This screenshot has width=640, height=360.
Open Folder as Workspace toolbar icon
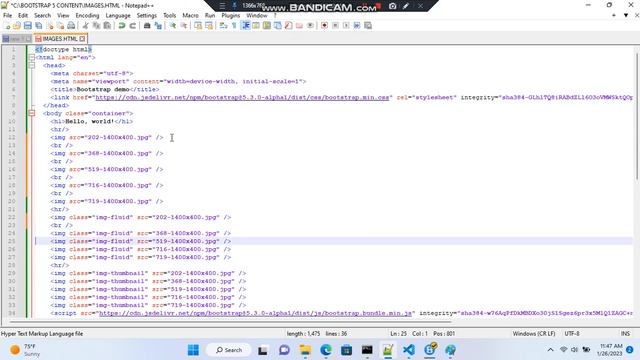pos(299,26)
